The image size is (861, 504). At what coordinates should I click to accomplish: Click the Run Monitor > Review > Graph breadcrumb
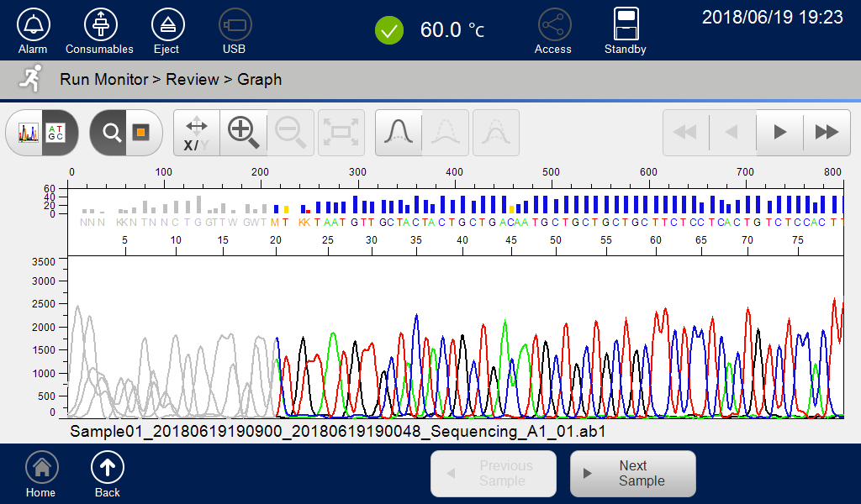click(171, 80)
